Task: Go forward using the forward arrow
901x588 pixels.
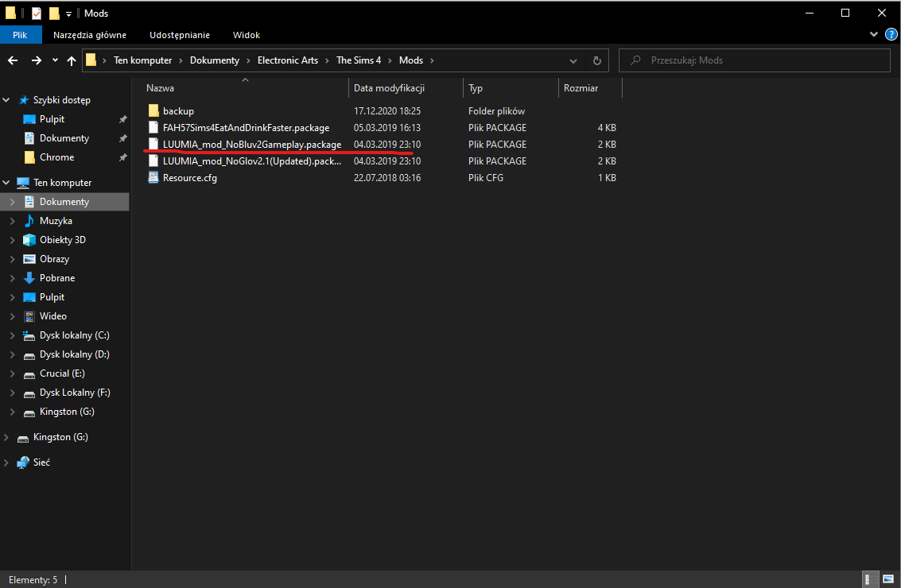Action: point(37,60)
